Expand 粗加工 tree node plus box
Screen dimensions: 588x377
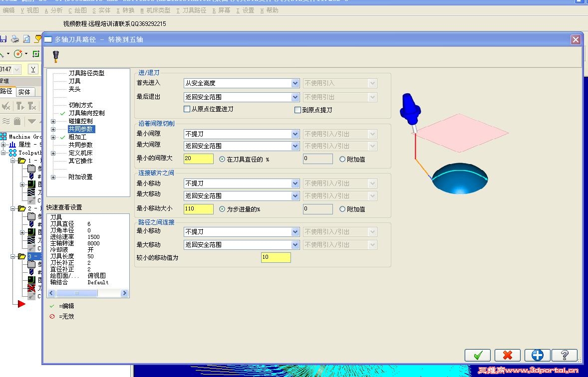click(x=53, y=137)
